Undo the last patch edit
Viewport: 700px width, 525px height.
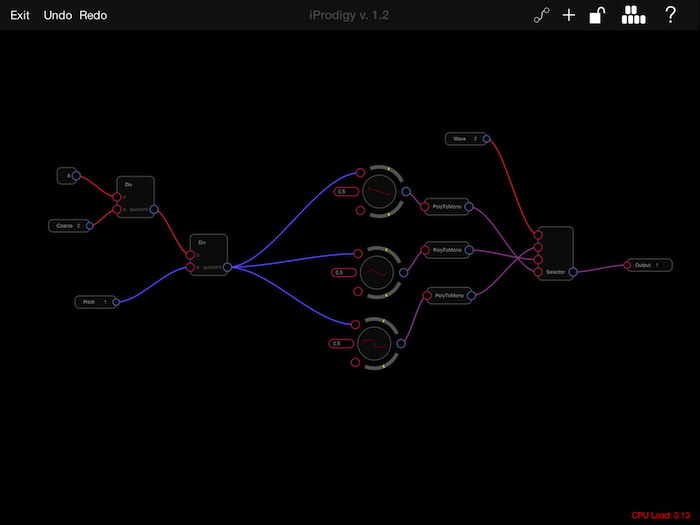58,15
